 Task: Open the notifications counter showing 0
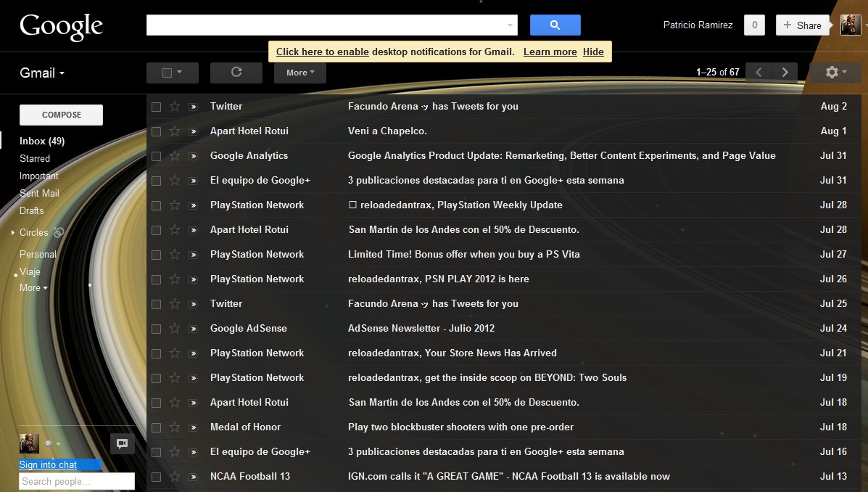[x=755, y=25]
